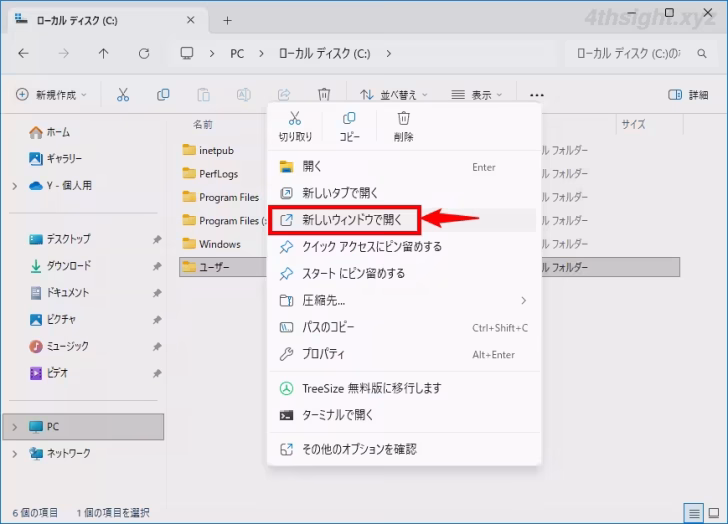Click the chevron after ローカル ディスク (C:) in address
Viewport: 728px width, 524px height.
[x=389, y=54]
